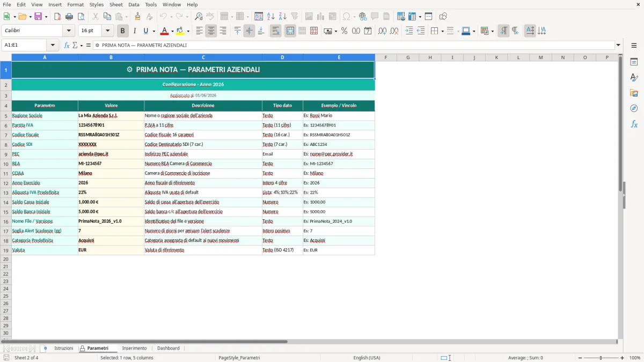
Task: Delete a decimal place
Action: (x=394, y=31)
